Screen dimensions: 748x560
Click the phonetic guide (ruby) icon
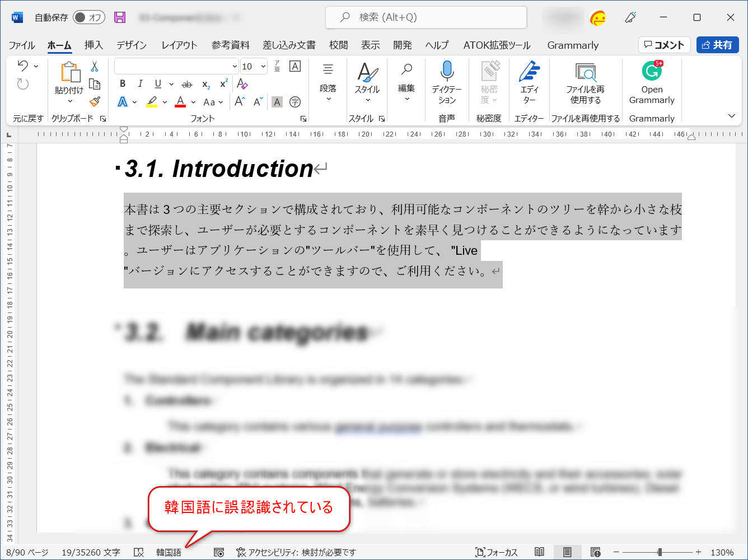click(x=277, y=66)
